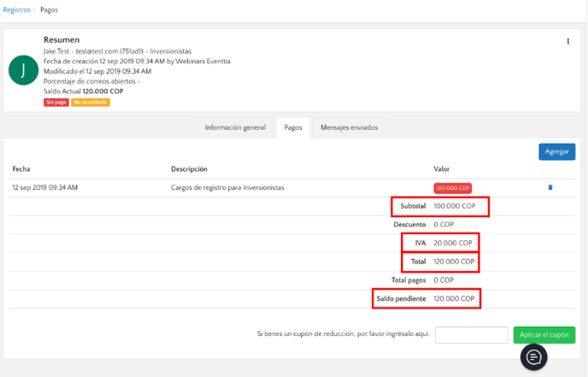Screen dimensions: 588x377
Task: Switch to the Información general tab
Action: pos(235,127)
